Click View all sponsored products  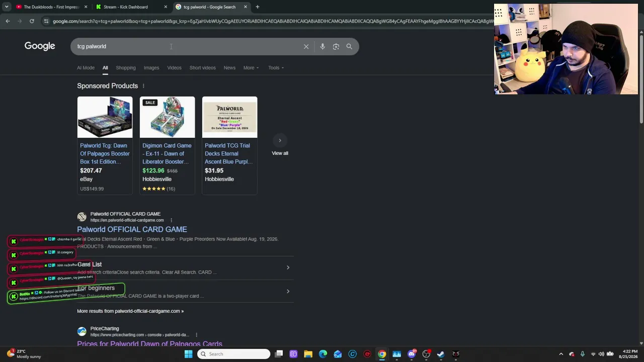280,153
